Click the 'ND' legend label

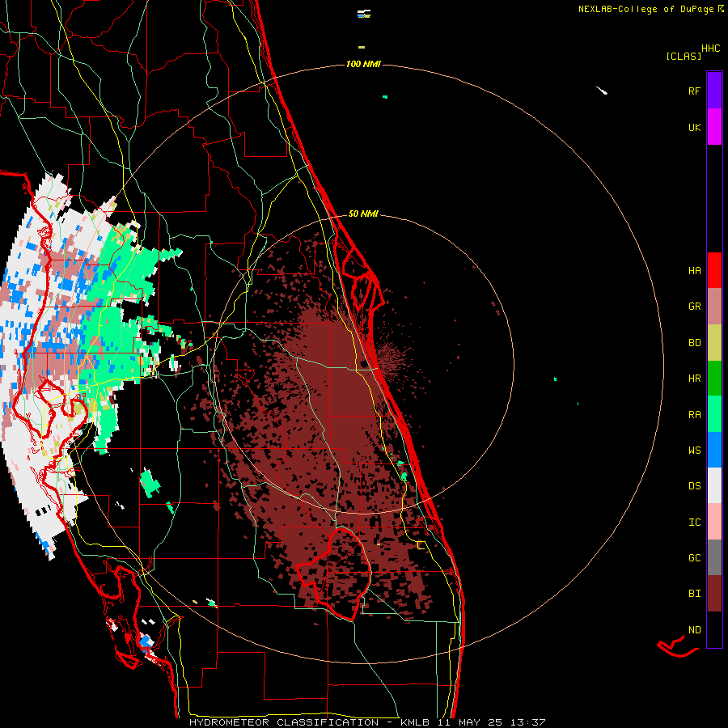694,630
